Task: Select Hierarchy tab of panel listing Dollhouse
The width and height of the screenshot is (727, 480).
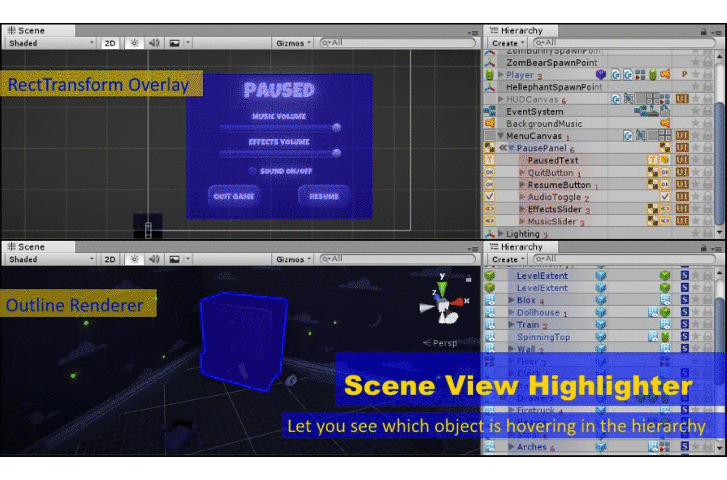Action: [521, 247]
